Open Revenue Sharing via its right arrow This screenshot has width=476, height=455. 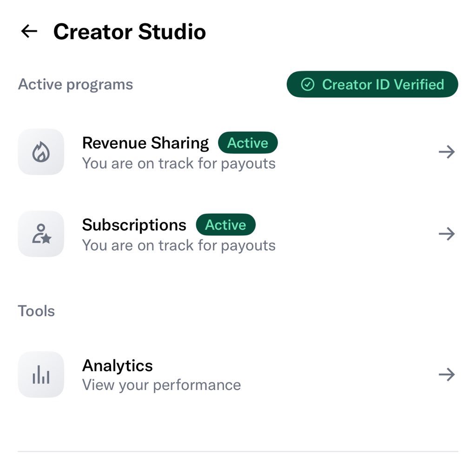pyautogui.click(x=447, y=152)
